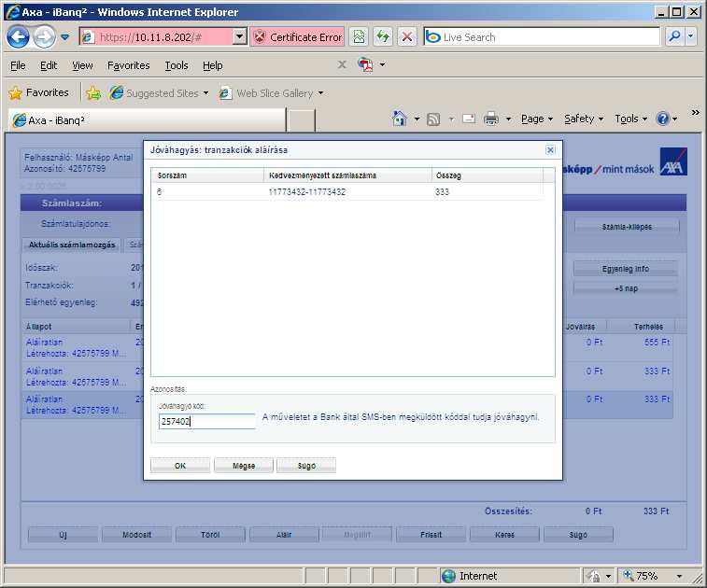Click the Compatibility View page icon
Screen dimensions: 707x588
(x=359, y=37)
